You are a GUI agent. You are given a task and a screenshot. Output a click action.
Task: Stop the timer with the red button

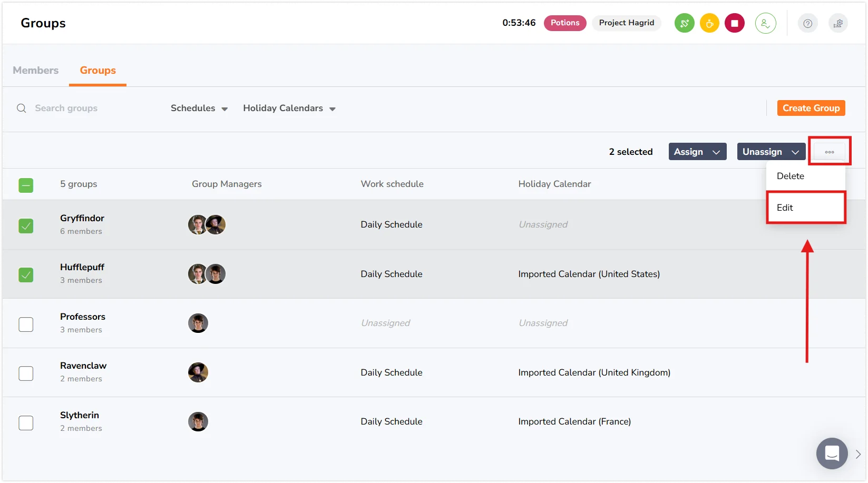tap(734, 23)
